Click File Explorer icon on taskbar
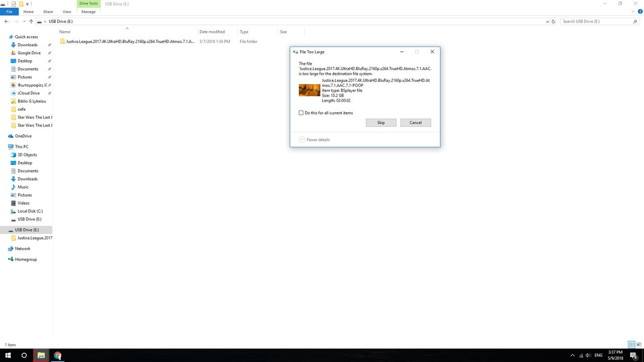This screenshot has height=362, width=644. click(41, 355)
